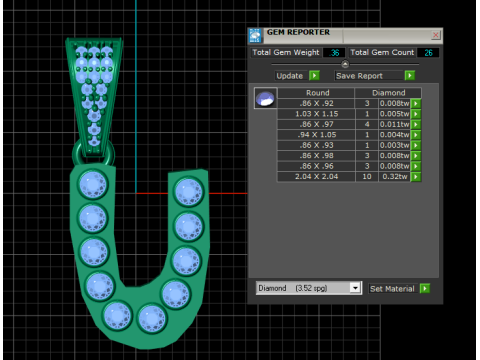480x360 pixels.
Task: Click the green arrow next to Save Report
Action: tap(410, 76)
